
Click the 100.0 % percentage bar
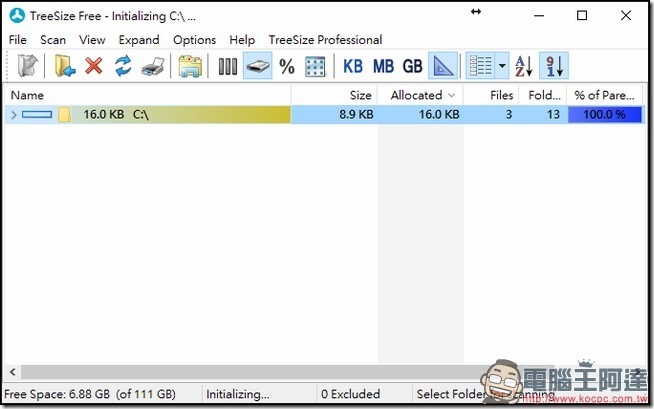(x=605, y=115)
